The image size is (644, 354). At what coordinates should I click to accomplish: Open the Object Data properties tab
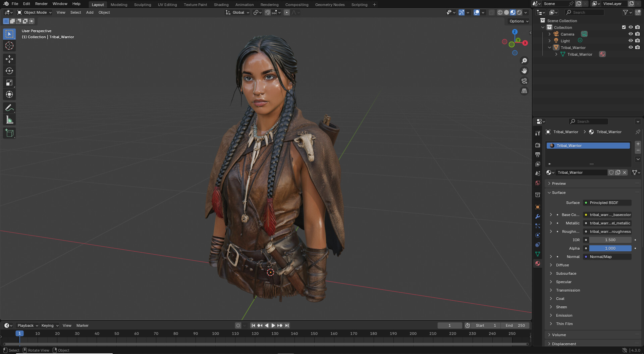[538, 254]
